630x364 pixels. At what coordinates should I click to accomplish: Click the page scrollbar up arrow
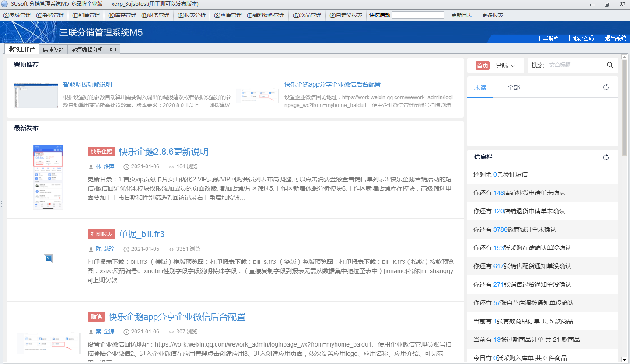click(x=624, y=56)
